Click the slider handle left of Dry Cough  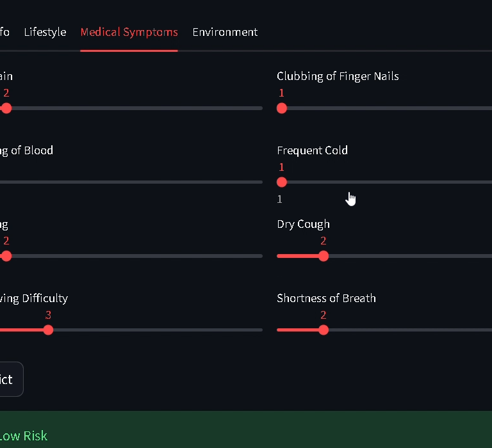pyautogui.click(x=6, y=256)
